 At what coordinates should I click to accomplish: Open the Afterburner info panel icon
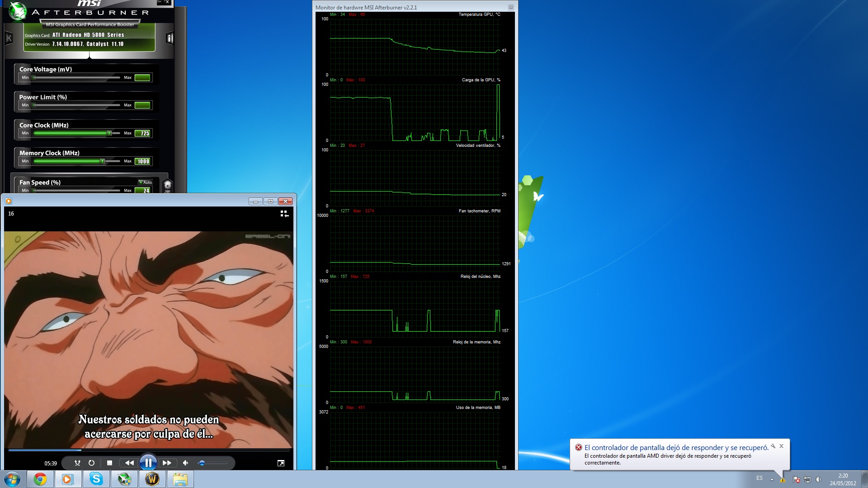click(170, 38)
